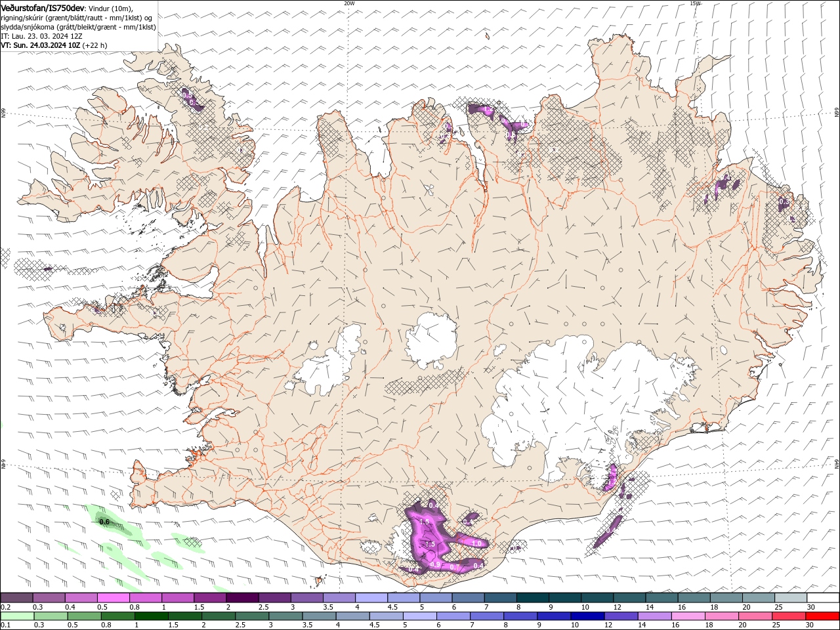Select the 'IT: Lau. 23. 03. 2024 12Z' line

41,36
